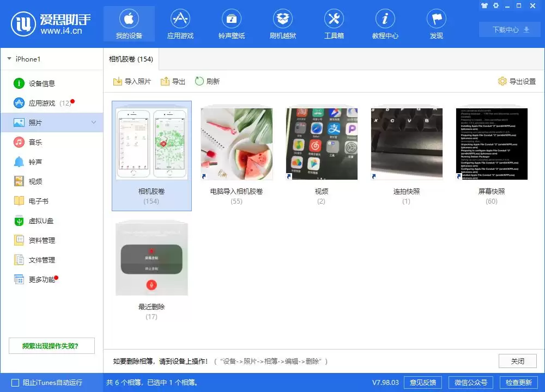Open 铃声壁纸 in the top navigation

[x=232, y=24]
